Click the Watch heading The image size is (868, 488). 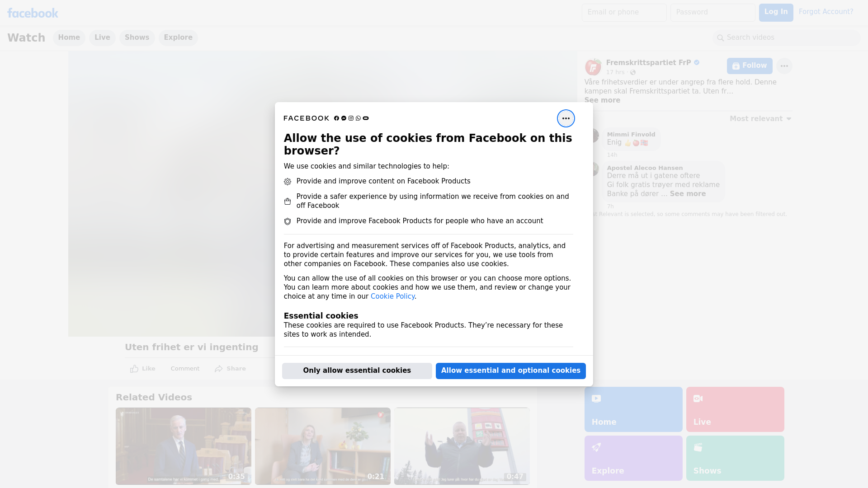pyautogui.click(x=26, y=38)
